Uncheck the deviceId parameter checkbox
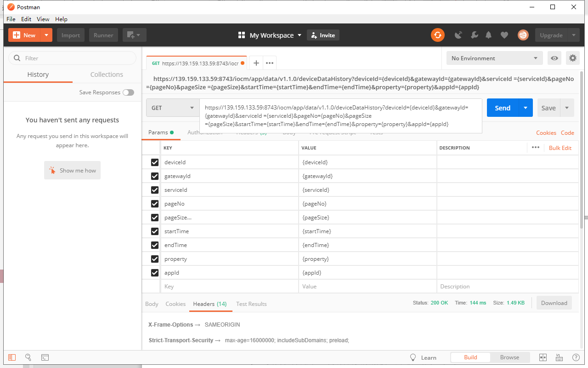The width and height of the screenshot is (588, 368). pos(154,162)
